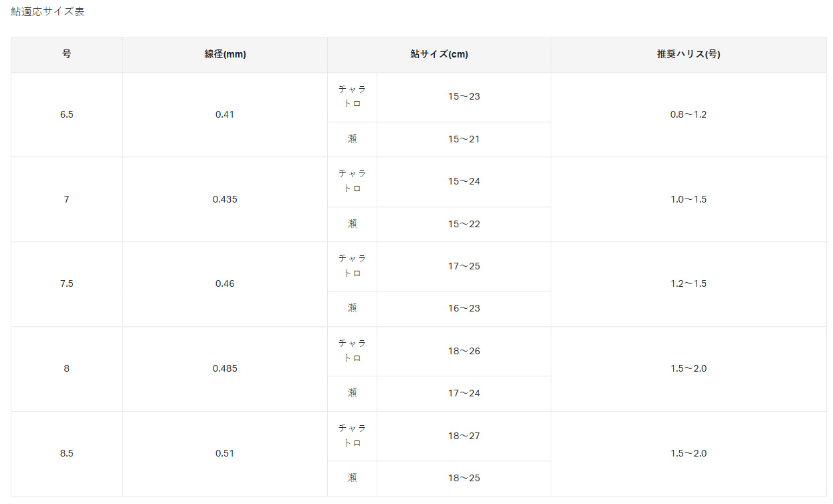Image resolution: width=833 pixels, height=504 pixels.
Task: Click the 8.5 size row cell
Action: tap(66, 453)
